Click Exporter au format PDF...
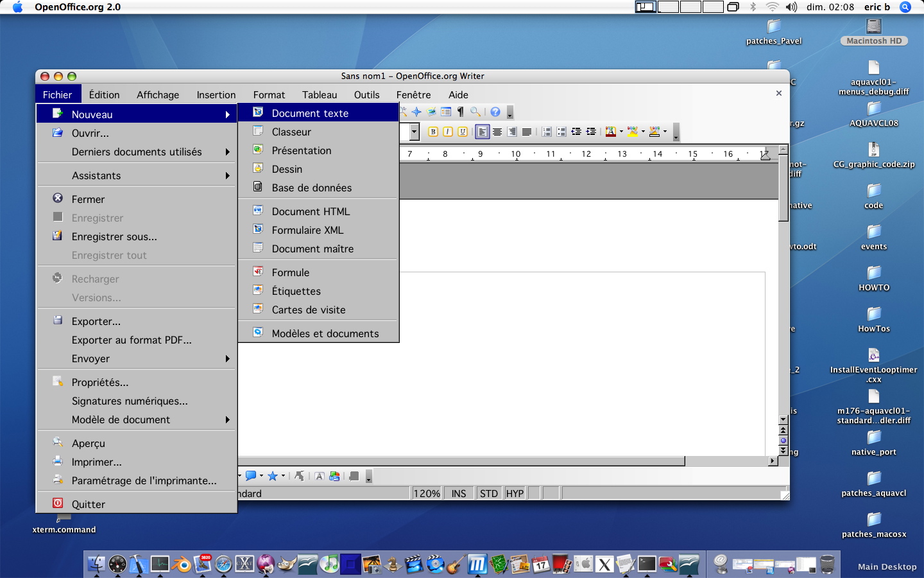The height and width of the screenshot is (578, 924). [137, 340]
